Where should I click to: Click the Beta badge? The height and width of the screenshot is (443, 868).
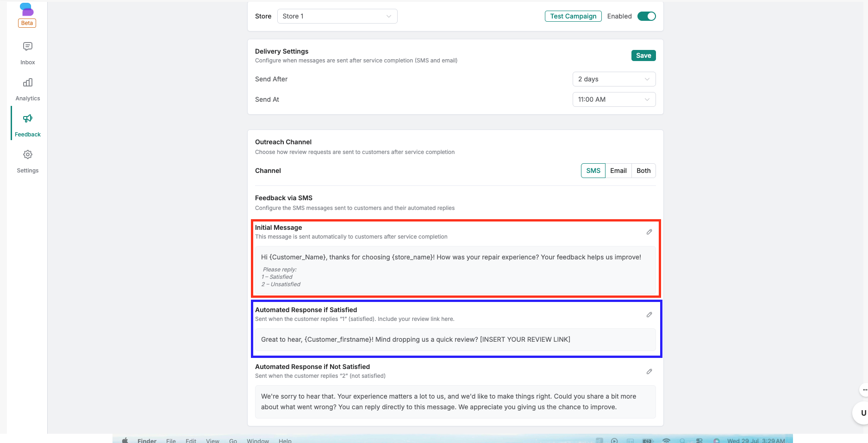pos(27,23)
